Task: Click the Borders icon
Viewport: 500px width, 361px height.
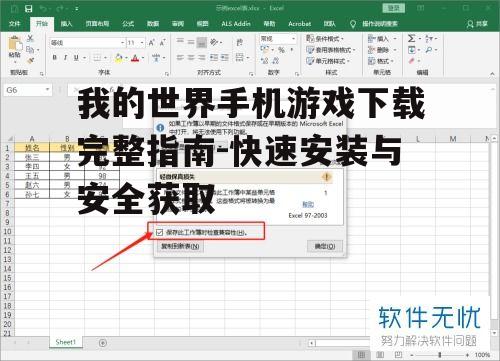Action: click(x=97, y=58)
